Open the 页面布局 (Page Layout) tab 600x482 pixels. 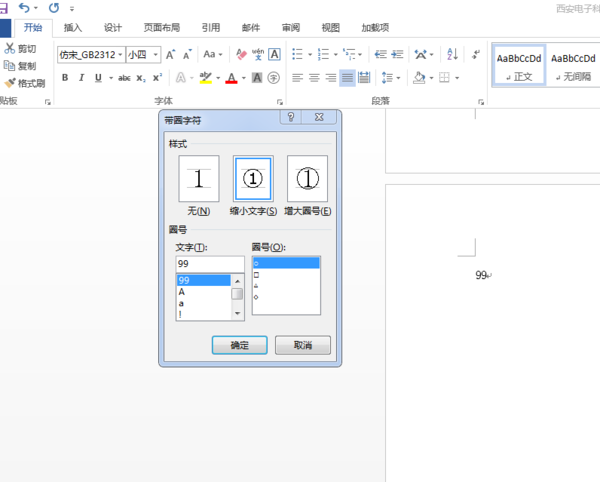click(x=161, y=28)
